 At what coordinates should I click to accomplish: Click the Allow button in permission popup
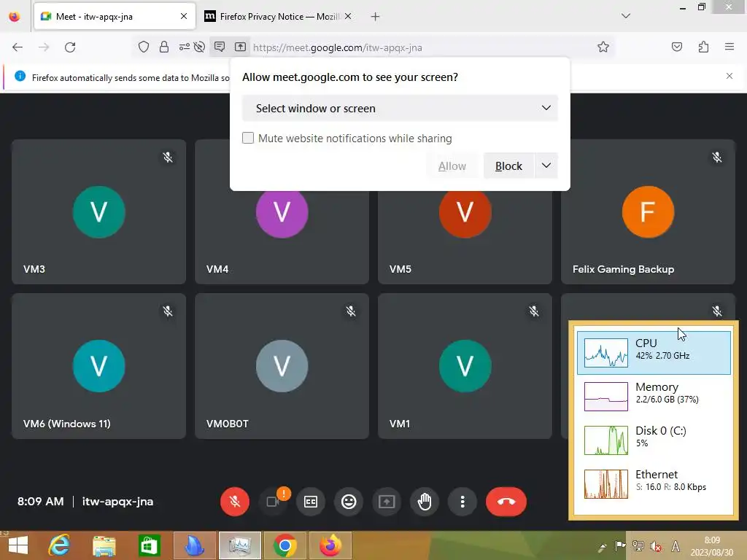452,166
